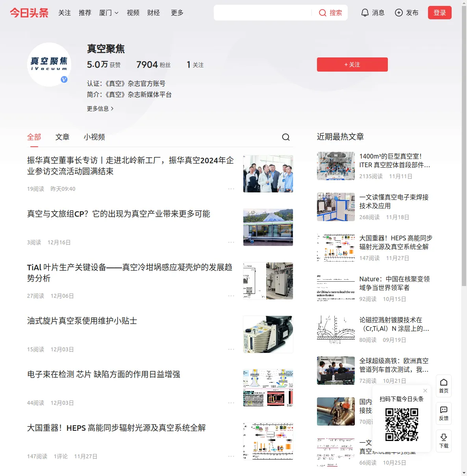Click the red 登录 button
The height and width of the screenshot is (476, 467).
click(440, 13)
